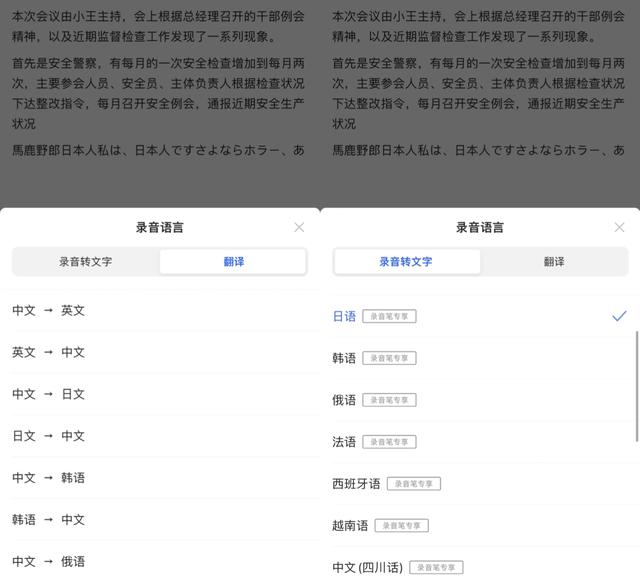Click the 录音笔专享 badge next to 韩语
The width and height of the screenshot is (640, 577).
389,358
